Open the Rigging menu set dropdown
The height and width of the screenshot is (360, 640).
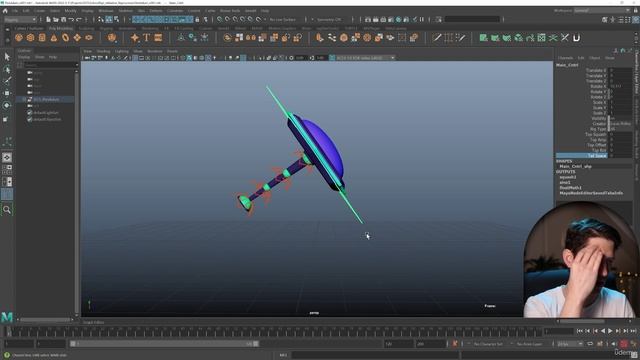(20, 19)
